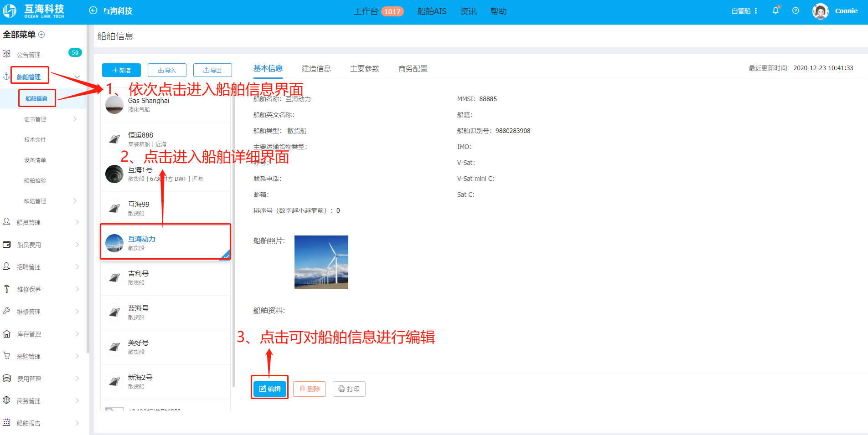Open the 设备清单 submenu item
The width and height of the screenshot is (868, 435).
click(35, 160)
